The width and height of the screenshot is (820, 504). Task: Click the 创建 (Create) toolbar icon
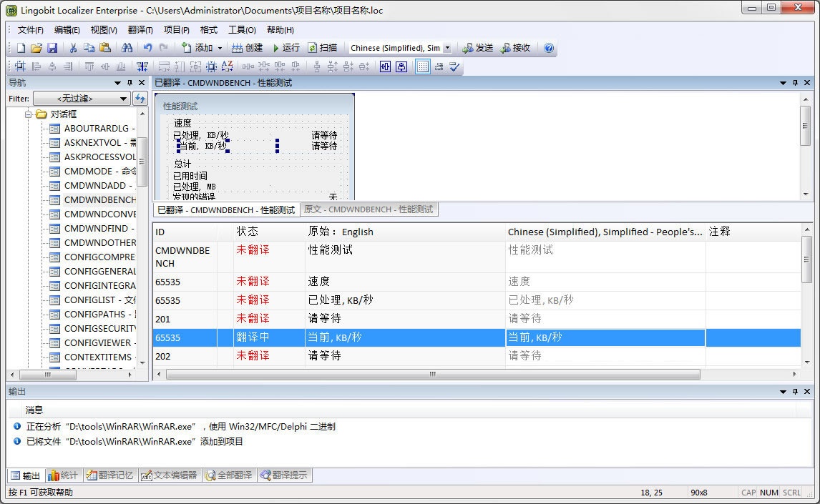point(248,48)
